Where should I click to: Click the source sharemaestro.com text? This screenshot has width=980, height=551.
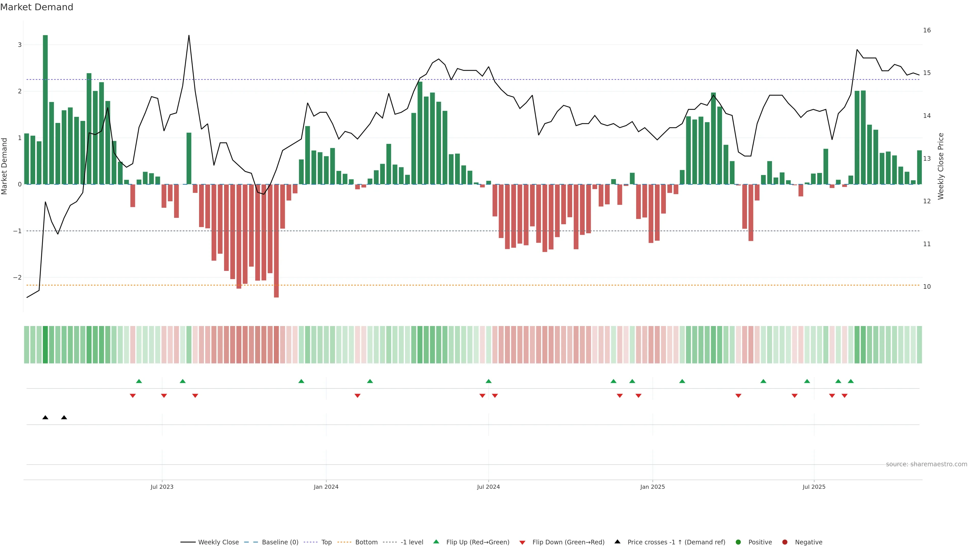click(x=926, y=464)
